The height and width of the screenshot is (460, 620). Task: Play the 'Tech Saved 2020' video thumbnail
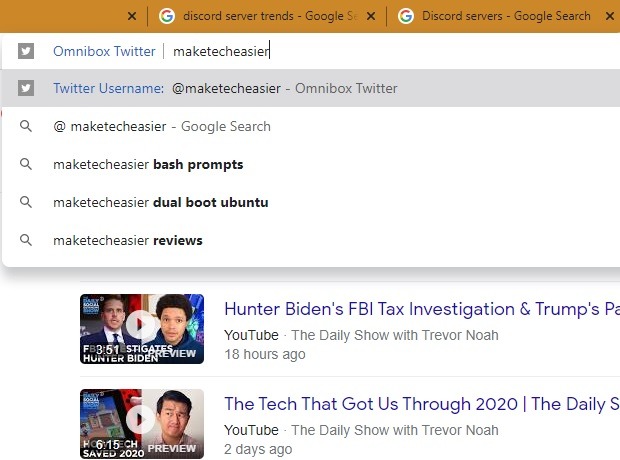coord(142,424)
